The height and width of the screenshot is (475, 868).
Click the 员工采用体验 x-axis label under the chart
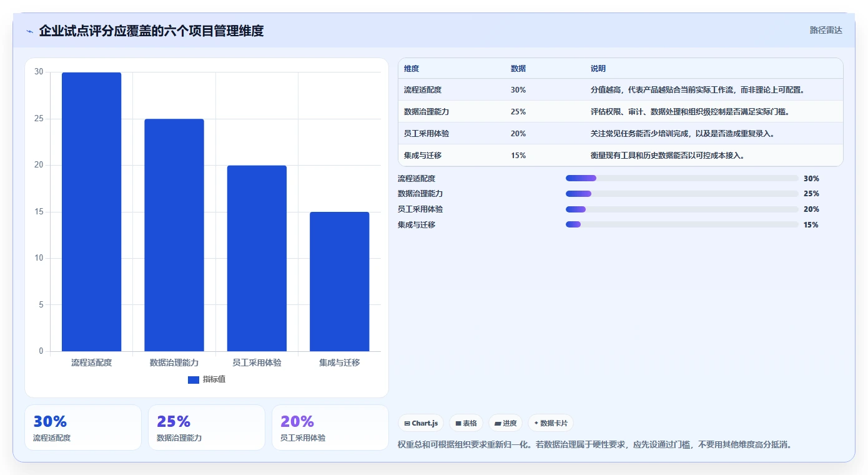tap(257, 362)
